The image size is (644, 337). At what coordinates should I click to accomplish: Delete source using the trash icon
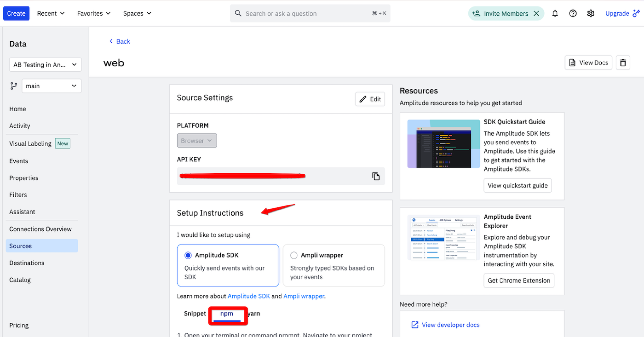(x=623, y=62)
